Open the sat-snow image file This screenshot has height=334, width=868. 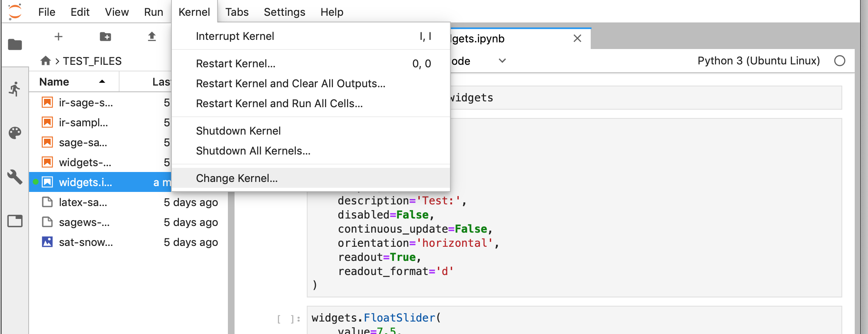pyautogui.click(x=86, y=242)
